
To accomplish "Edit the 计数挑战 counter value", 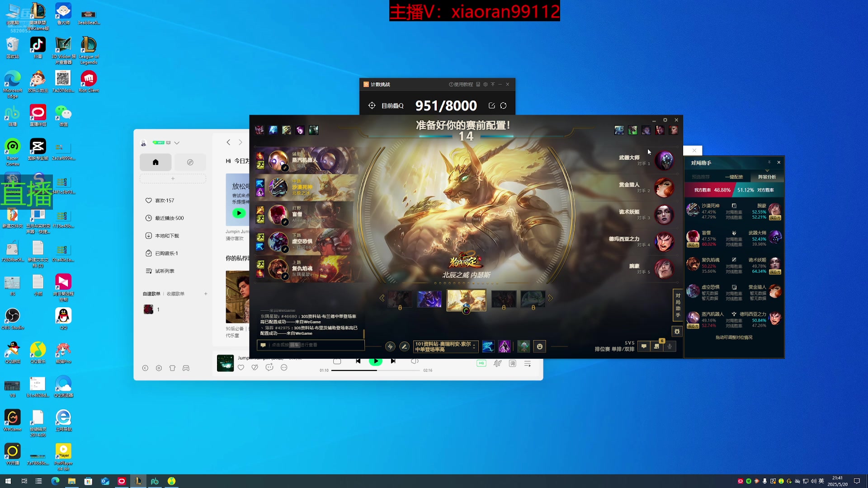I will [491, 106].
